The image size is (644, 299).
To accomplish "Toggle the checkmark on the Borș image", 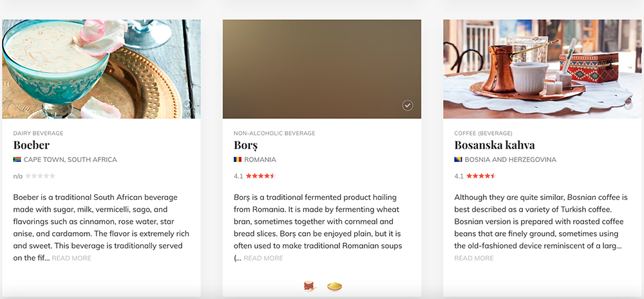I will (408, 106).
